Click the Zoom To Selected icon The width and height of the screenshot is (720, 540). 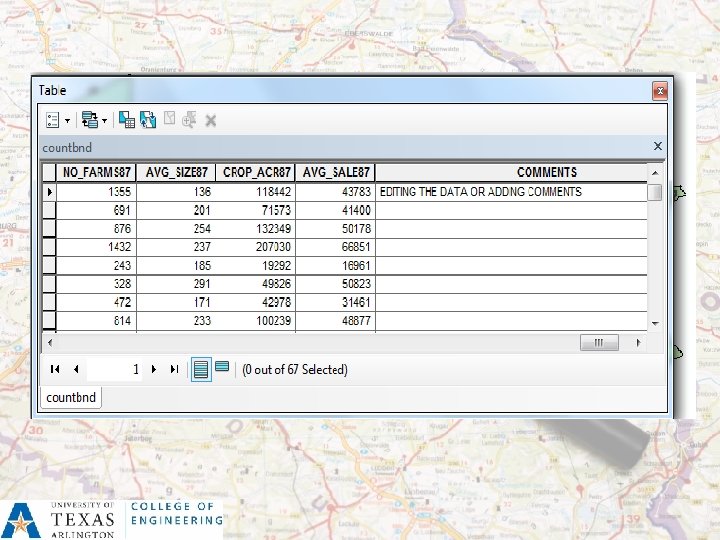pos(189,119)
